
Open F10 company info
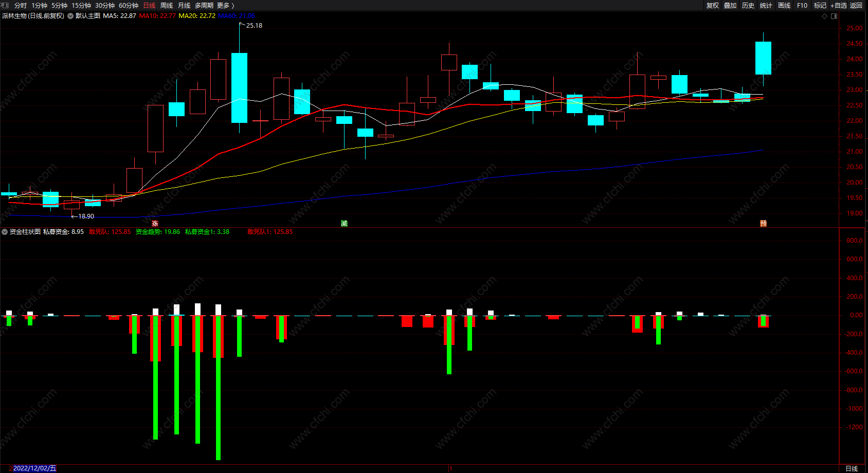tap(802, 6)
